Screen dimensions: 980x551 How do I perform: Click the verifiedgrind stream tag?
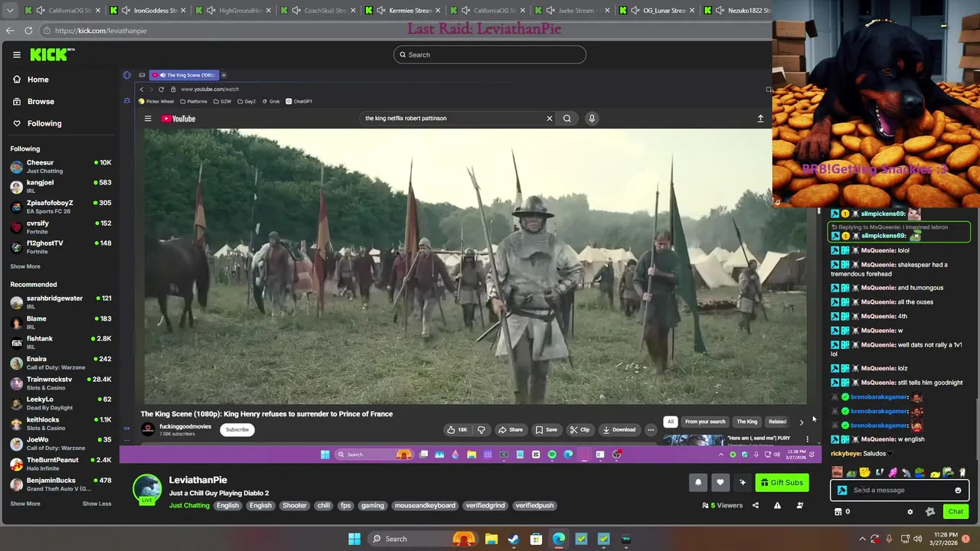point(485,505)
